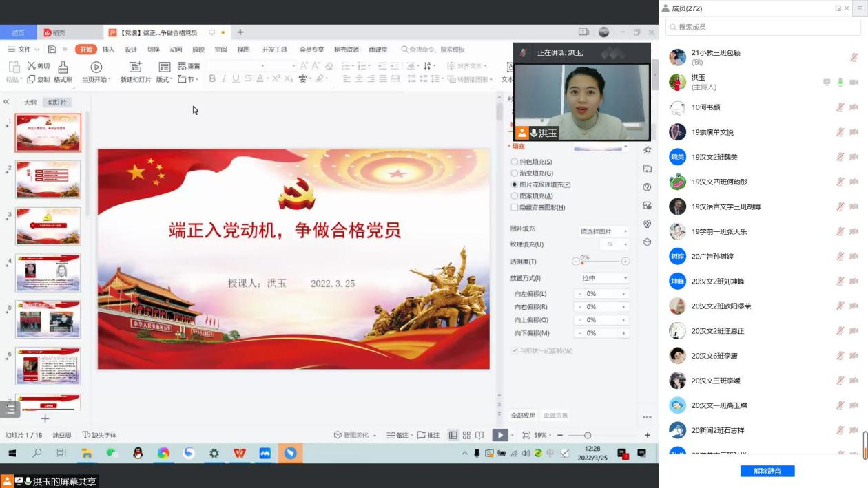Click the Bold B formatting icon
The width and height of the screenshot is (868, 488).
coord(212,79)
